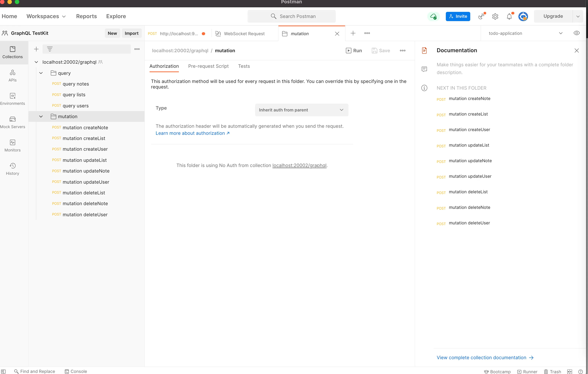This screenshot has height=374, width=588.
Task: Switch to the Pre-request Script tab
Action: [x=208, y=66]
